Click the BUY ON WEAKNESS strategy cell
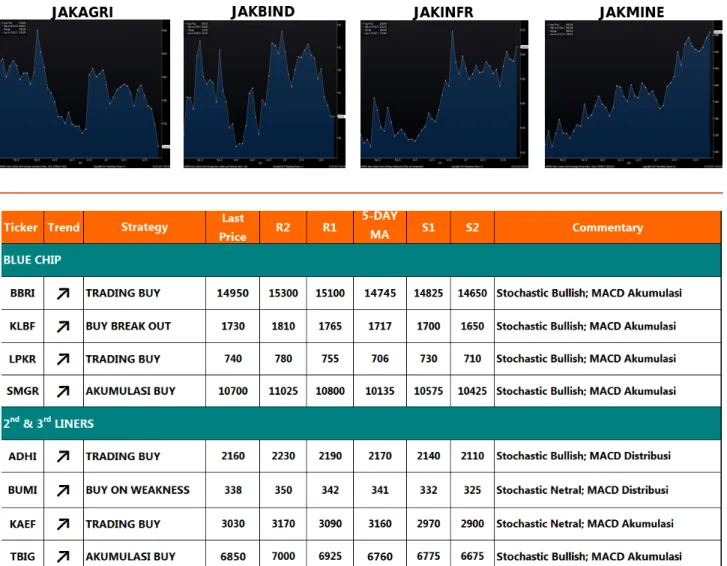The image size is (727, 566). coord(144,490)
